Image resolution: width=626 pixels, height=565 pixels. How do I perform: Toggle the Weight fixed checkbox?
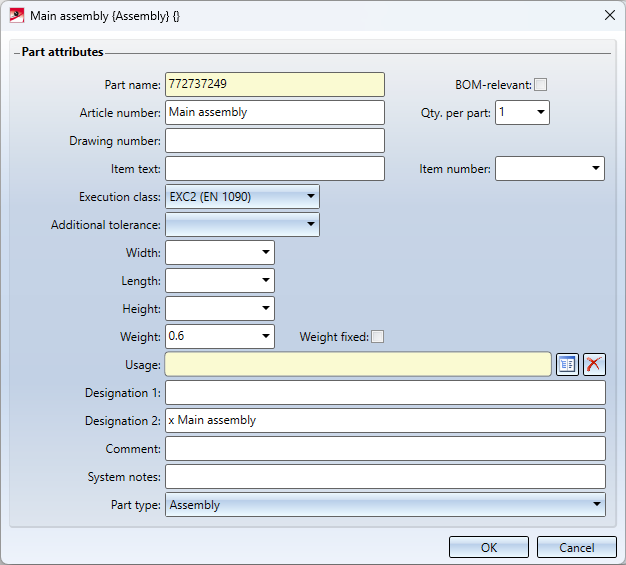(x=378, y=337)
